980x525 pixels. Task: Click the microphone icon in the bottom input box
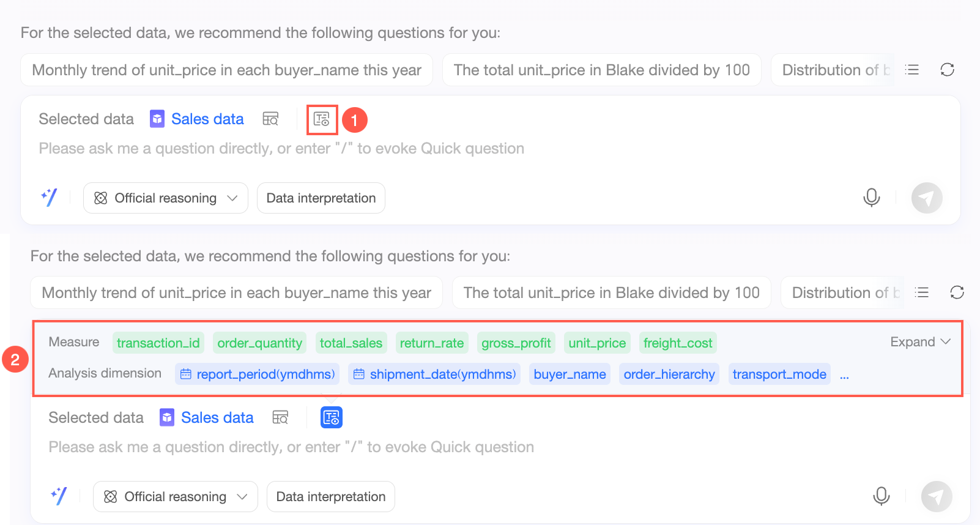point(881,496)
